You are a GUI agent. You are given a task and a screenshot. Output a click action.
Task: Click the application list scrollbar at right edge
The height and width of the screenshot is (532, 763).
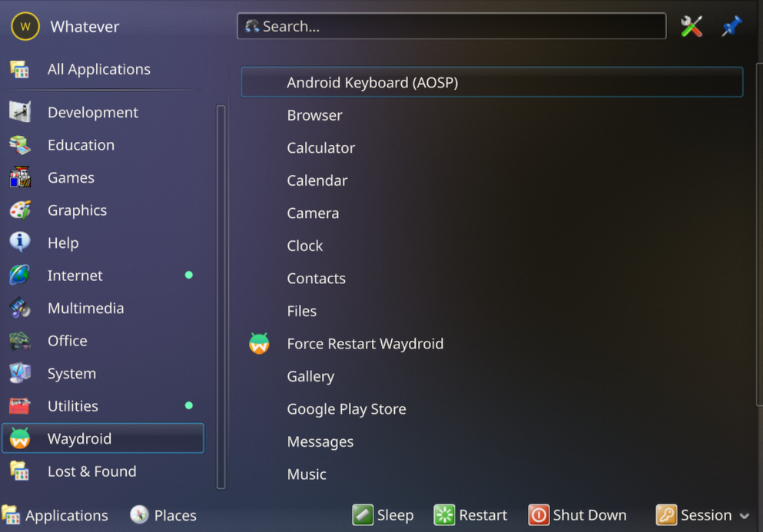759,233
